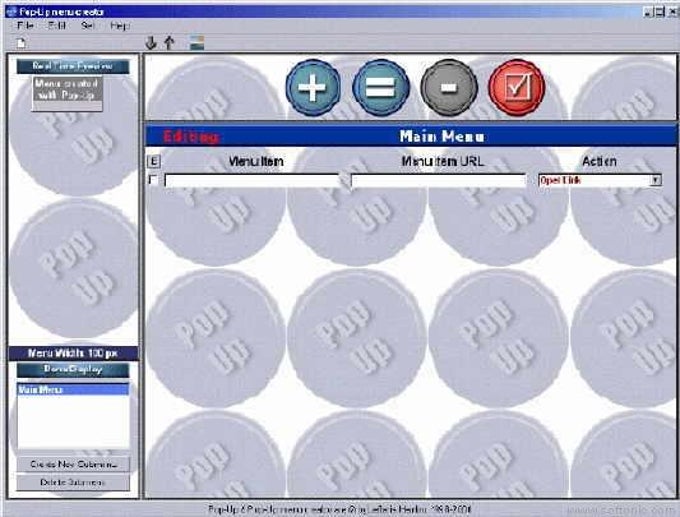The width and height of the screenshot is (680, 517).
Task: Click the small E button beside Menu Item
Action: (x=154, y=161)
